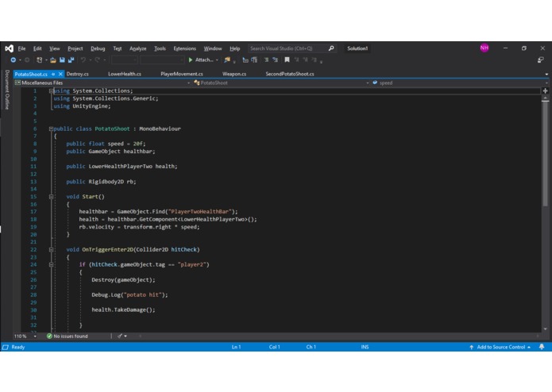Click the New Project toolbar icon
The width and height of the screenshot is (552, 392).
[40, 60]
